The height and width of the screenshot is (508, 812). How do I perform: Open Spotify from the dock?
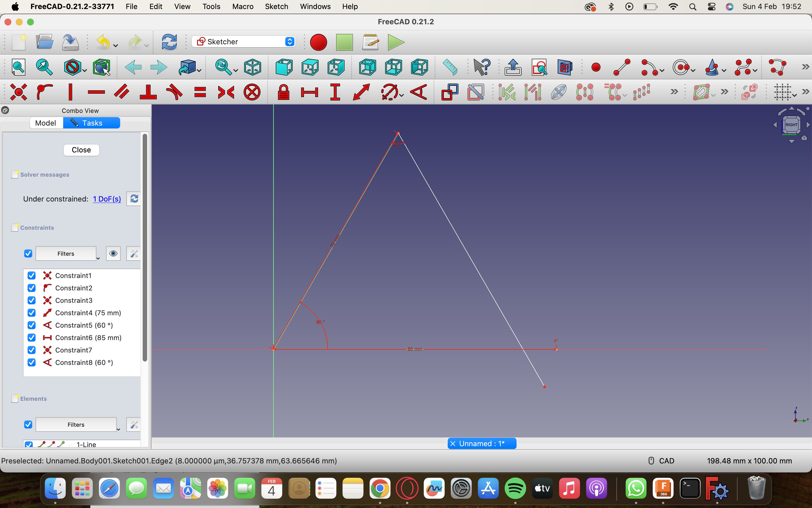pyautogui.click(x=515, y=488)
